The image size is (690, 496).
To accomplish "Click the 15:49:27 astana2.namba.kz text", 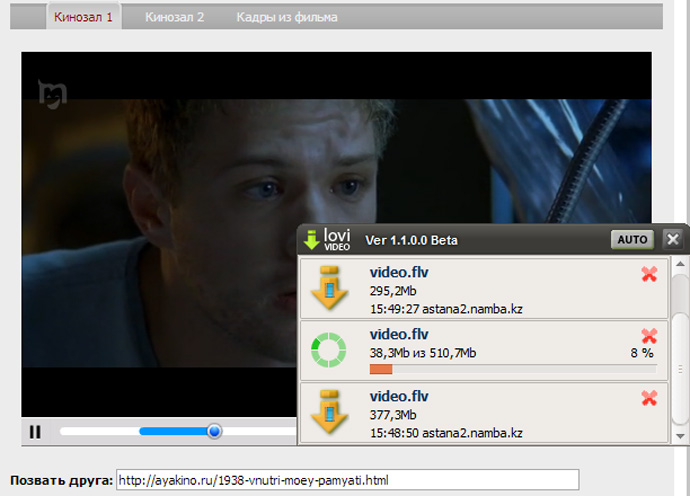I will pyautogui.click(x=446, y=309).
